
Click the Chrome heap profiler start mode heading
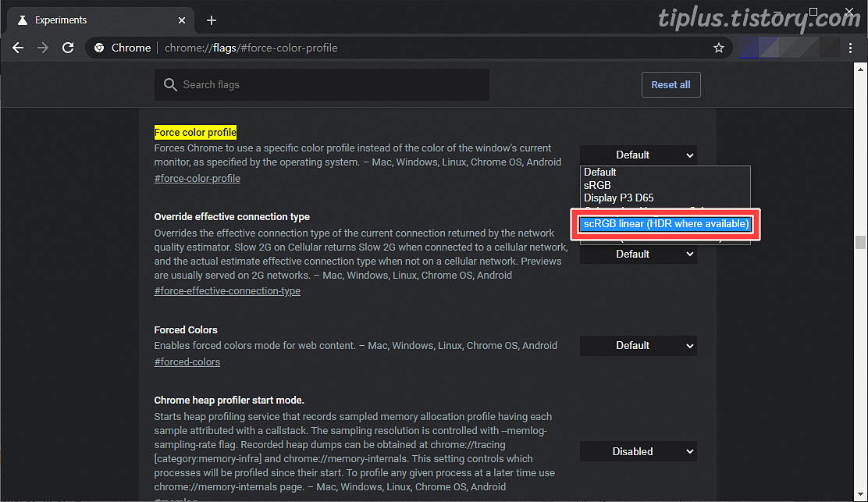(229, 401)
